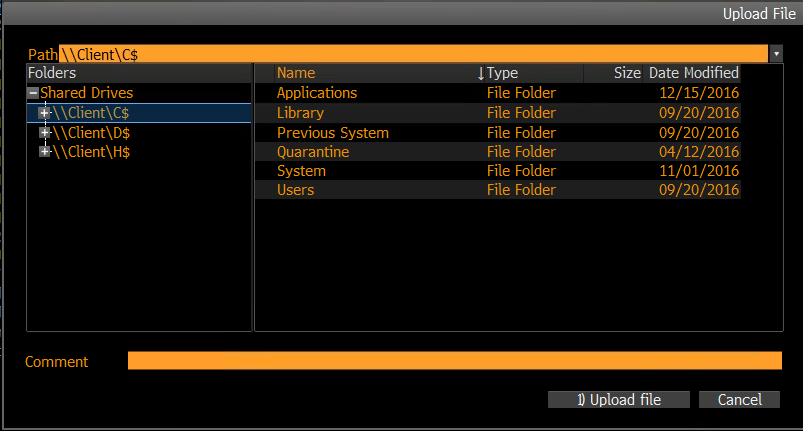
Task: Cancel the upload dialog
Action: [739, 400]
